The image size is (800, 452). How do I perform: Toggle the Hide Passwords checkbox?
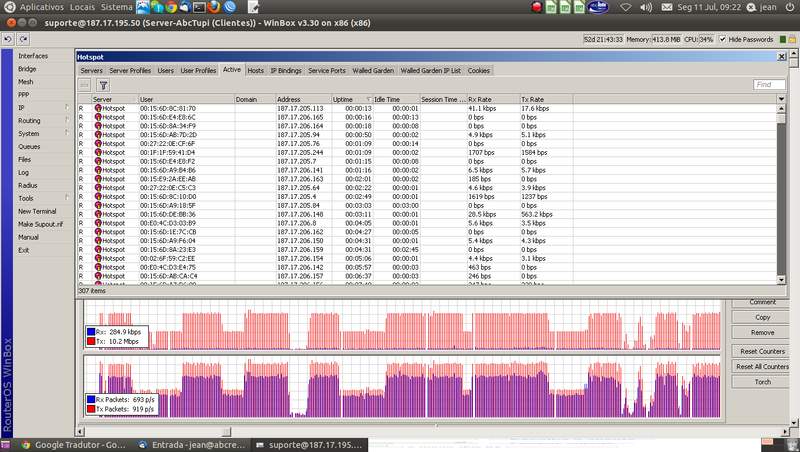tap(722, 39)
